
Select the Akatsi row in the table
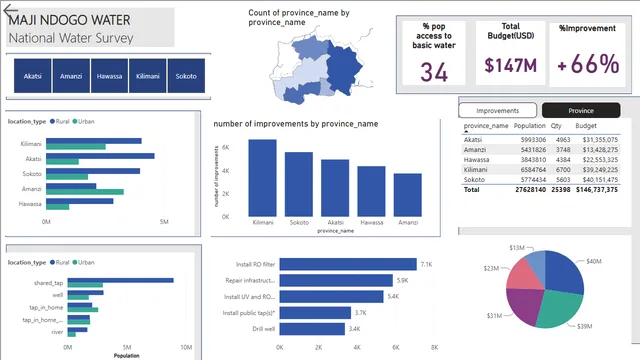pyautogui.click(x=541, y=140)
